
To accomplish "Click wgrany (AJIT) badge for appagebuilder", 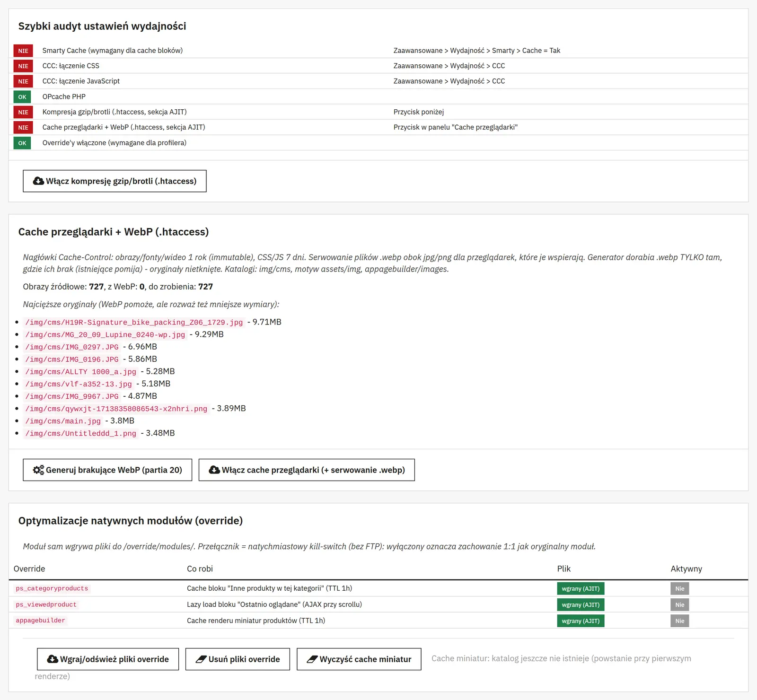I will [x=581, y=621].
